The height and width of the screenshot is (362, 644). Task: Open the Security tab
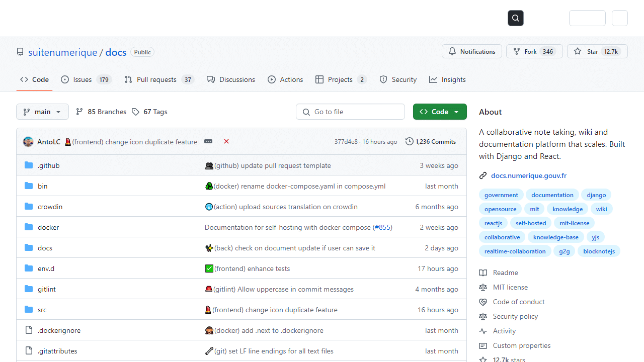pos(398,79)
